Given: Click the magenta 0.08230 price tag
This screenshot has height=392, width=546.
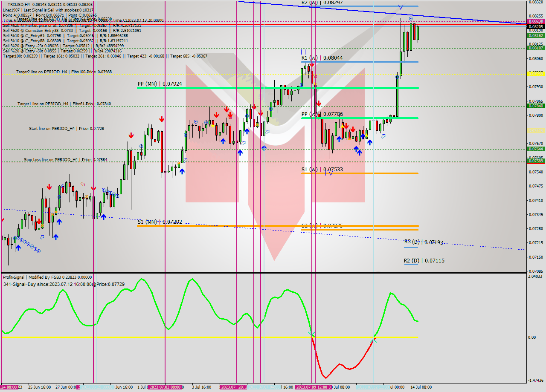Looking at the screenshot, I should 536,21.
